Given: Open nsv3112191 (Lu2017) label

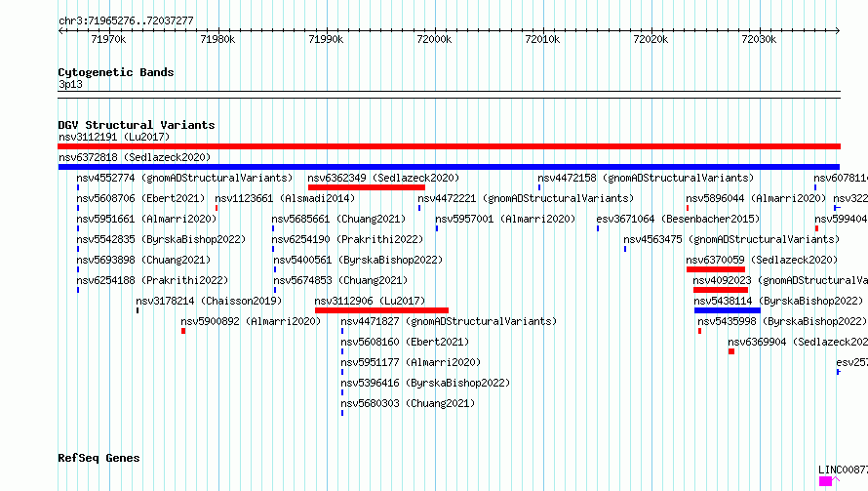Looking at the screenshot, I should (114, 137).
